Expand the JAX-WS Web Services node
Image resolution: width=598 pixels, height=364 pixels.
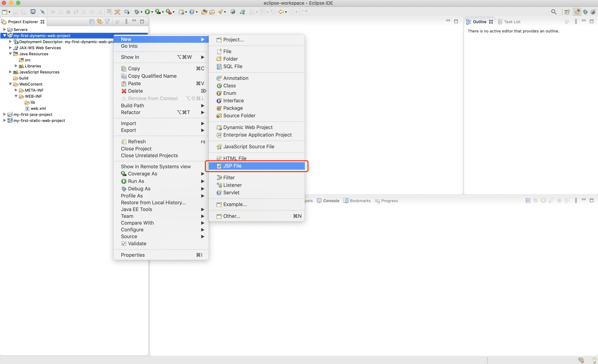click(10, 48)
